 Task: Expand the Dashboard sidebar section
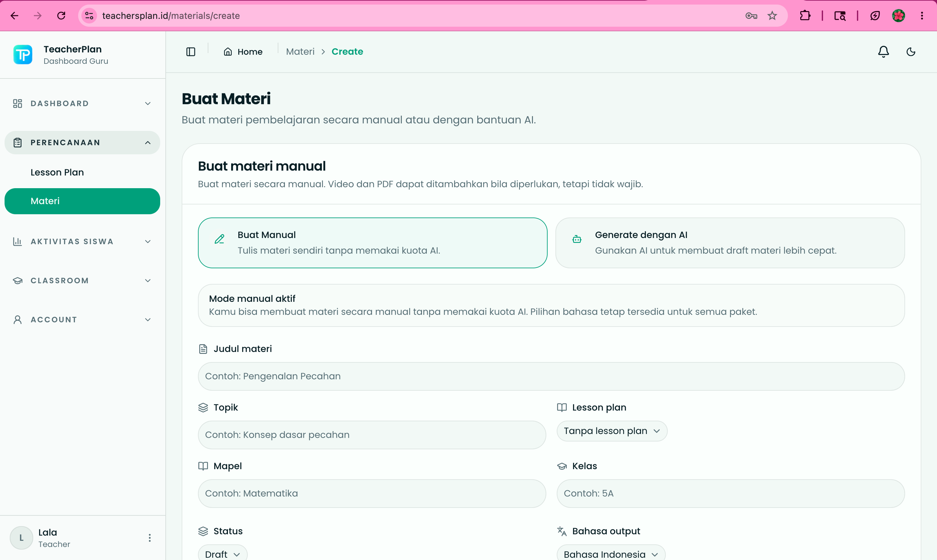pyautogui.click(x=82, y=104)
